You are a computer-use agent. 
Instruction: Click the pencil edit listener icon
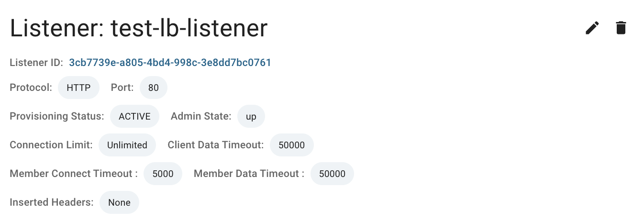tap(592, 28)
